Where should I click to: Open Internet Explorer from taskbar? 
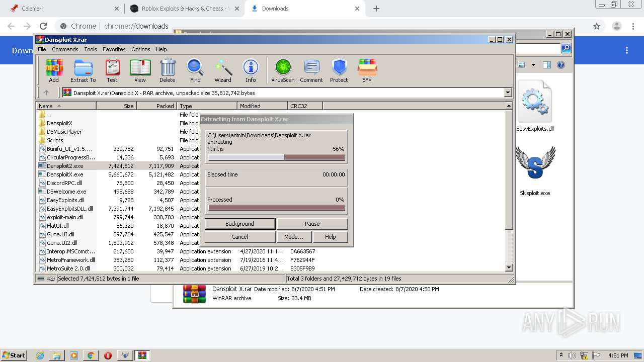[40, 355]
